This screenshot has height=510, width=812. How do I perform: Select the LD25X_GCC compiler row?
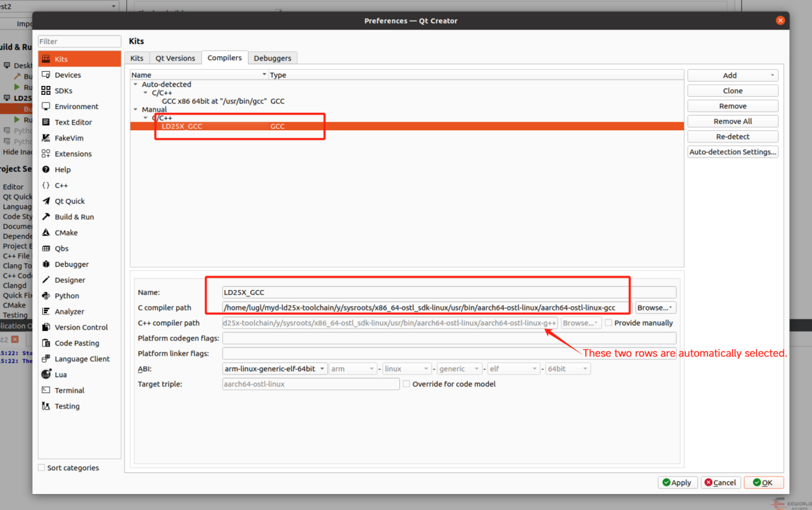407,126
